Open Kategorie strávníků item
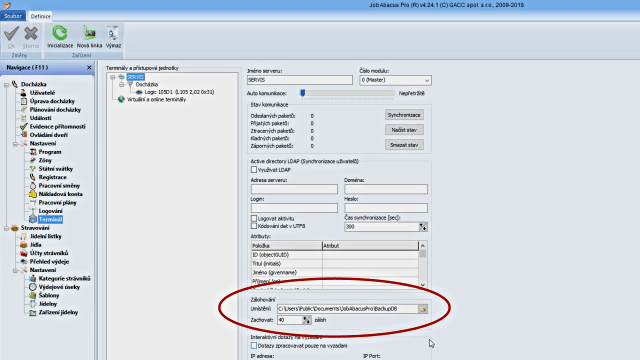The height and width of the screenshot is (360, 640). point(64,279)
